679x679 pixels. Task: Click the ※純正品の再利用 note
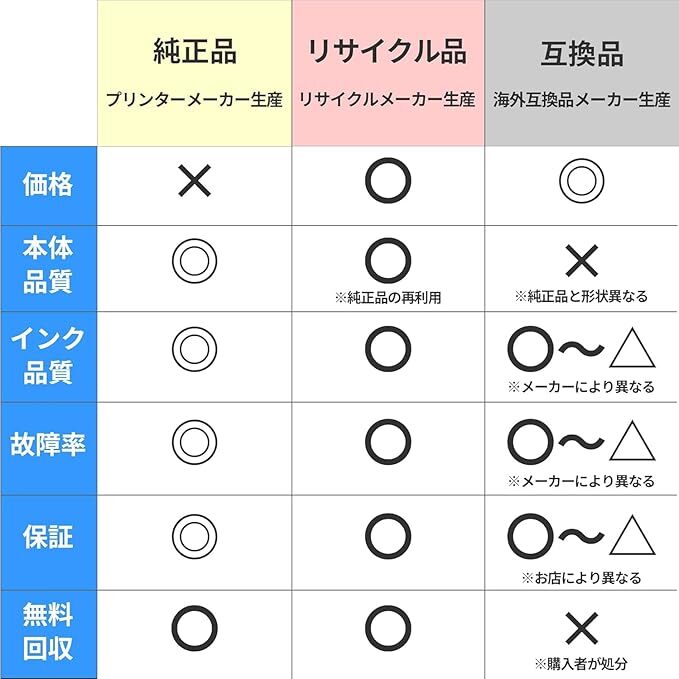(x=388, y=296)
